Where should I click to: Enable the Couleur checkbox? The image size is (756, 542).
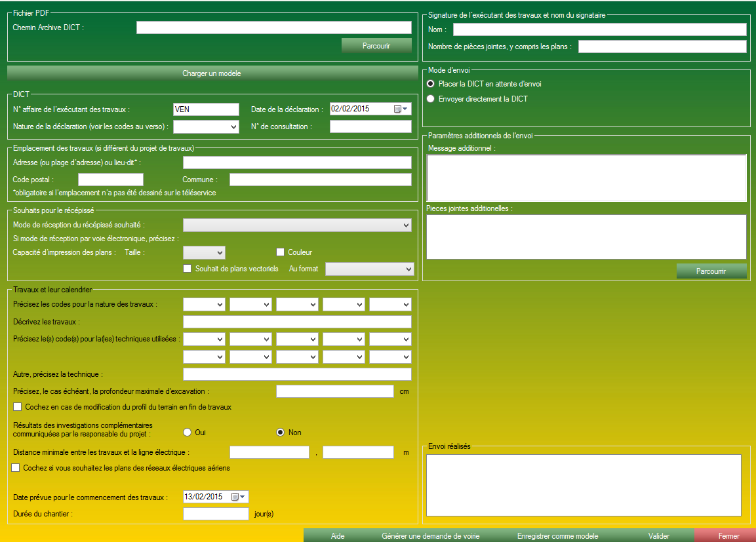pos(280,252)
